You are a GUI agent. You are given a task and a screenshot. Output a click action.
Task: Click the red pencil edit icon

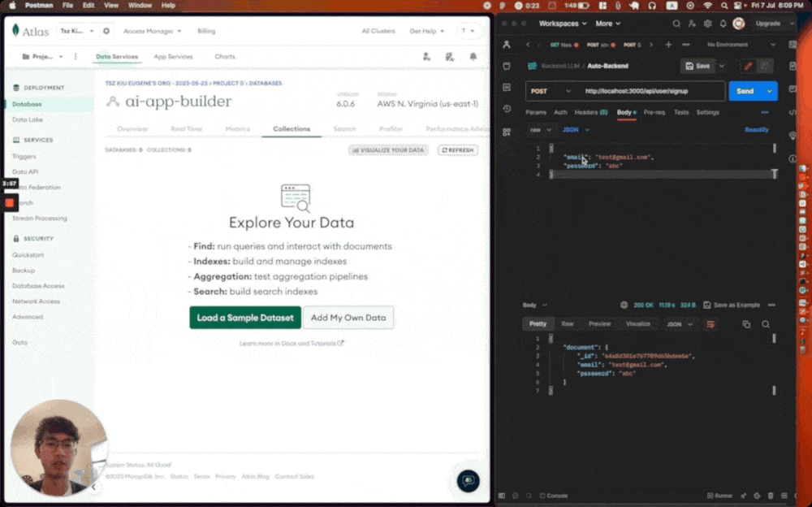pos(748,66)
